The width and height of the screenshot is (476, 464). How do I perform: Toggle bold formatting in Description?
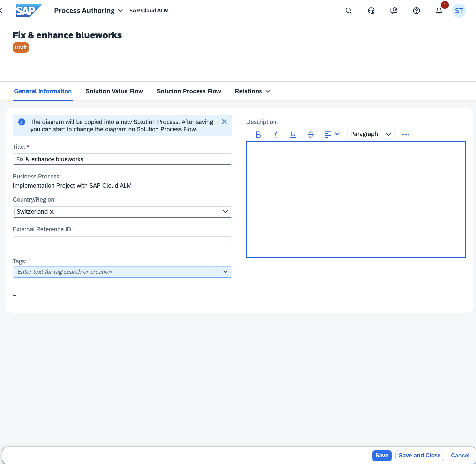point(258,134)
